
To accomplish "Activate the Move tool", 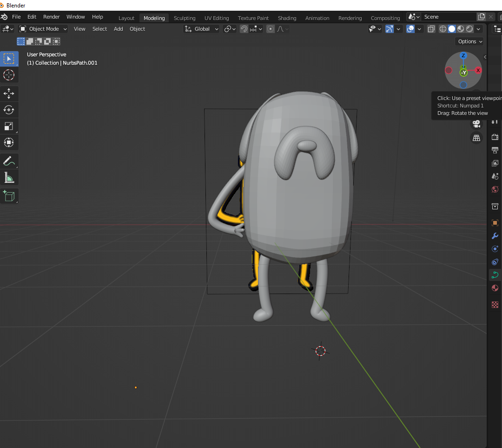I will point(9,94).
